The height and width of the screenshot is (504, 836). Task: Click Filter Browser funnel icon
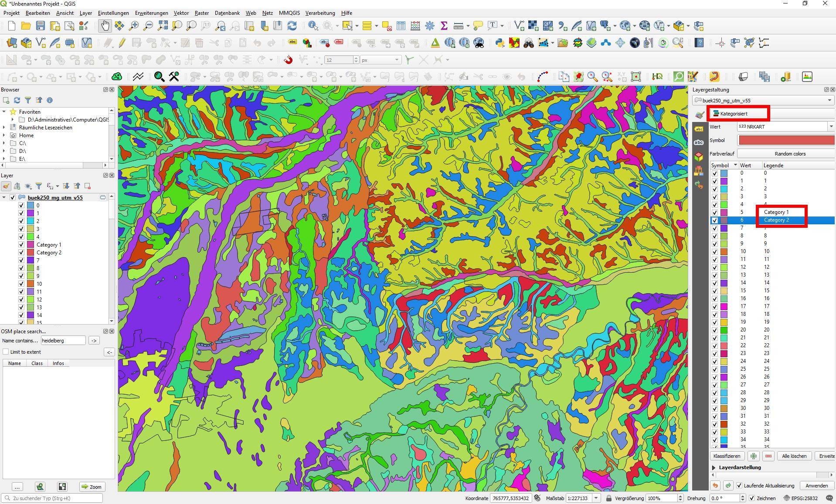(x=28, y=100)
